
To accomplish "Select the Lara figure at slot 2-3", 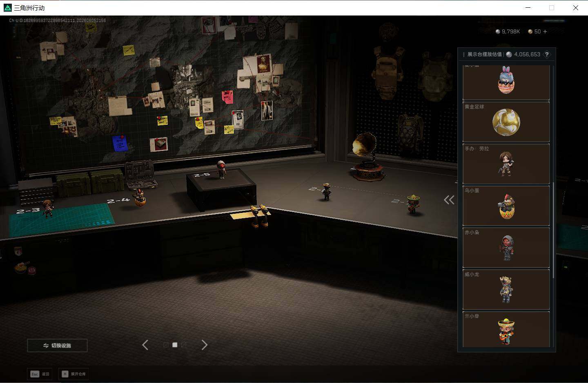I will 48,208.
